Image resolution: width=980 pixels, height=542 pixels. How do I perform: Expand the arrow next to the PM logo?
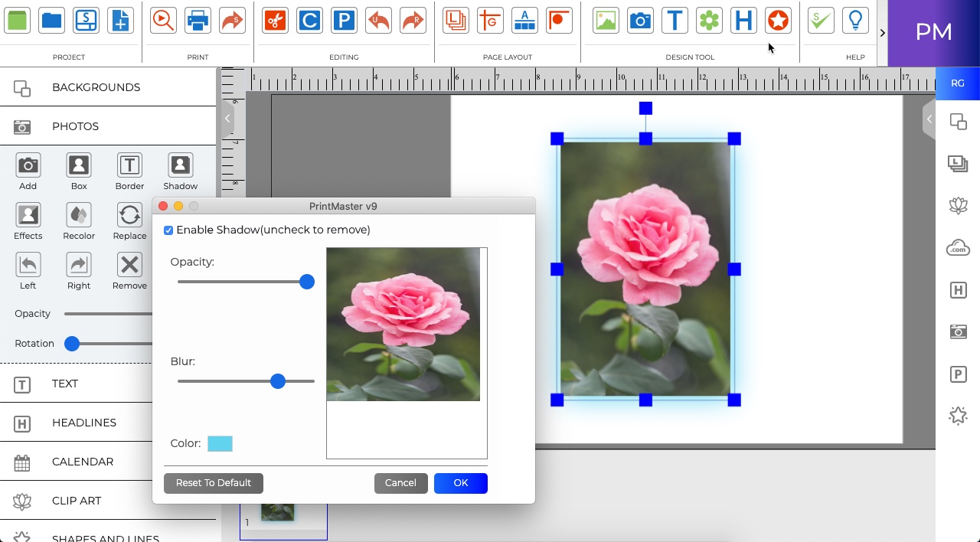tap(882, 33)
